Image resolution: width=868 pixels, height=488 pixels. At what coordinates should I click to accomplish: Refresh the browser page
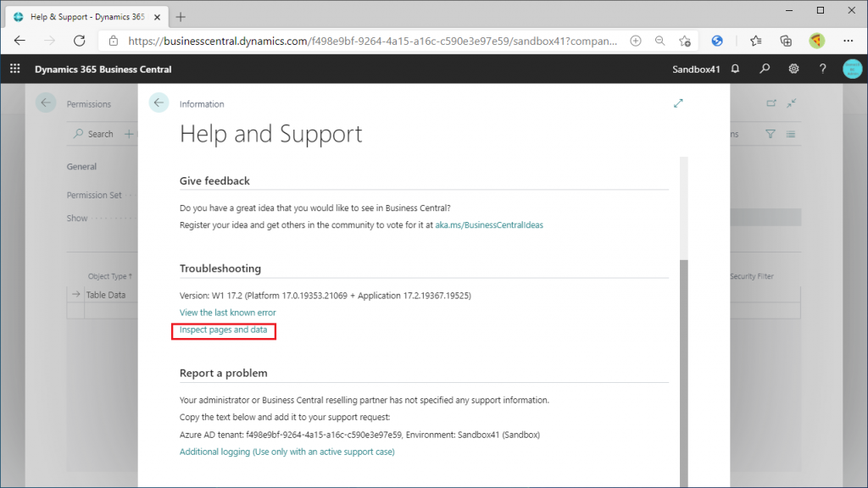coord(80,41)
